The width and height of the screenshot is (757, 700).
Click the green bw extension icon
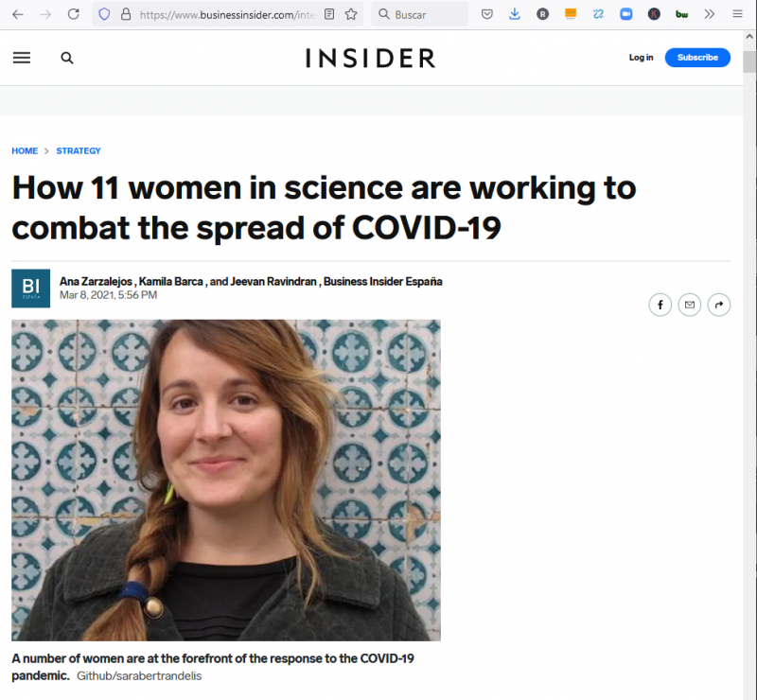[681, 14]
